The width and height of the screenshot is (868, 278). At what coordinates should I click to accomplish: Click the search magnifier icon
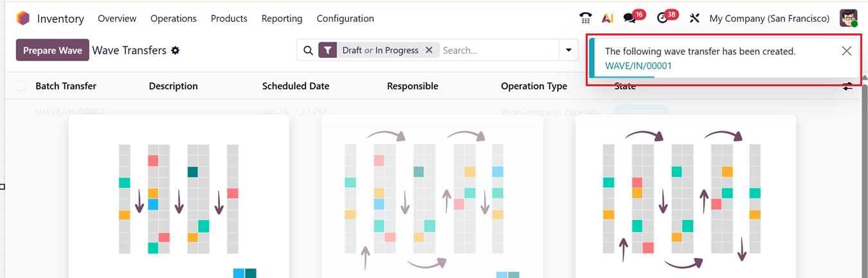308,50
